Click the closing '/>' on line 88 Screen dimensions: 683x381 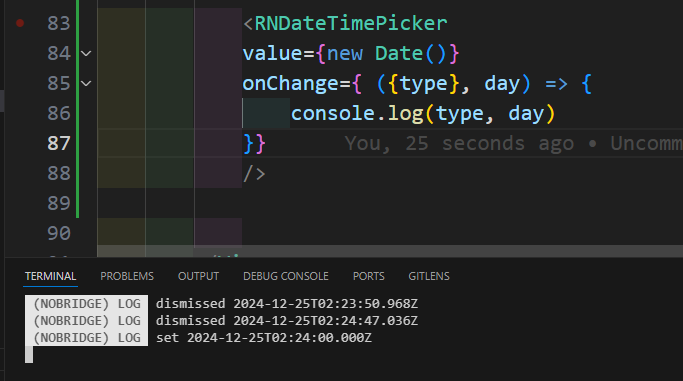click(x=254, y=173)
